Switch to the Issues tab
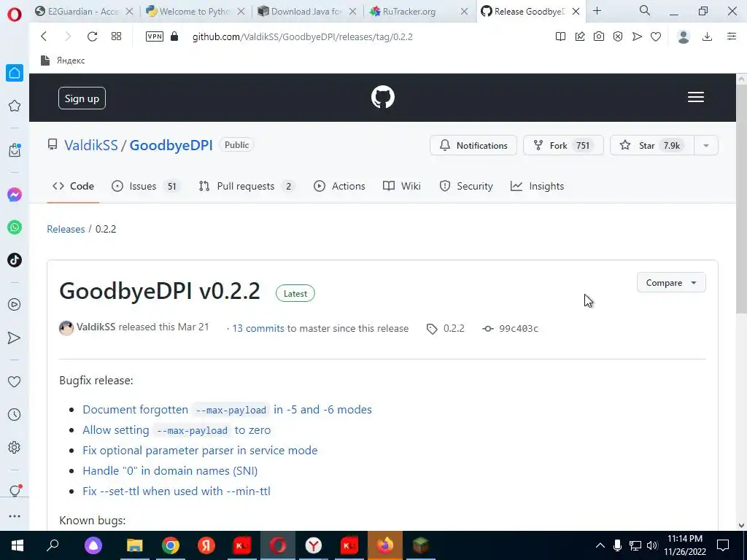 [x=145, y=186]
